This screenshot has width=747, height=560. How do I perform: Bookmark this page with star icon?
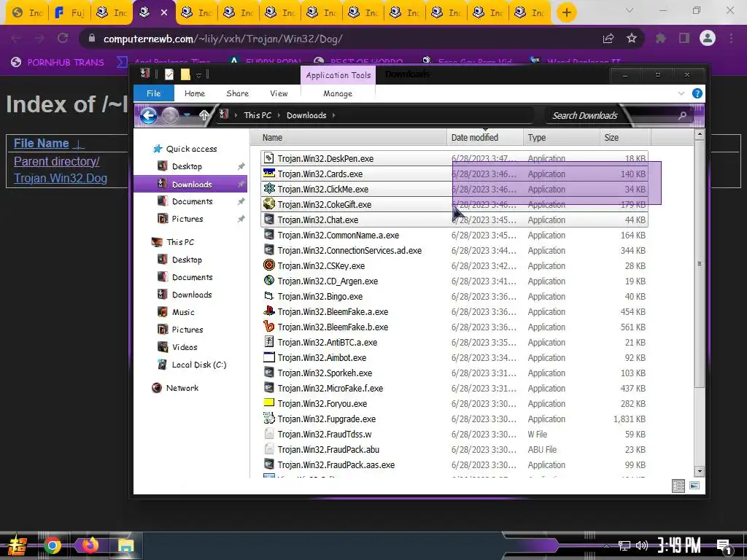pyautogui.click(x=631, y=39)
